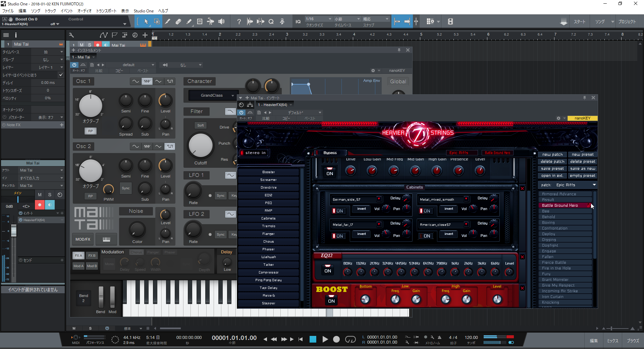The width and height of the screenshot is (644, 349).
Task: Click return to zero transport button
Action: tap(301, 339)
